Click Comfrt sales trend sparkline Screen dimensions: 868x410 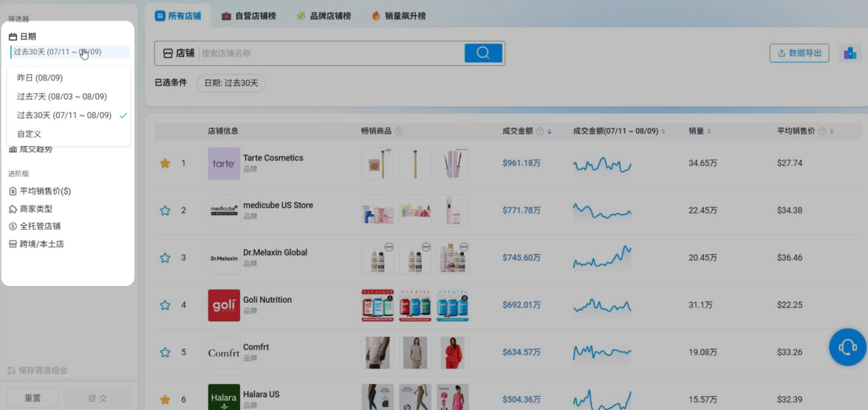pos(602,352)
